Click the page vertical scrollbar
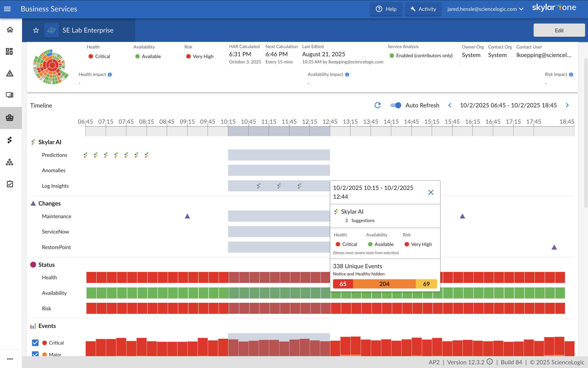 click(586, 133)
